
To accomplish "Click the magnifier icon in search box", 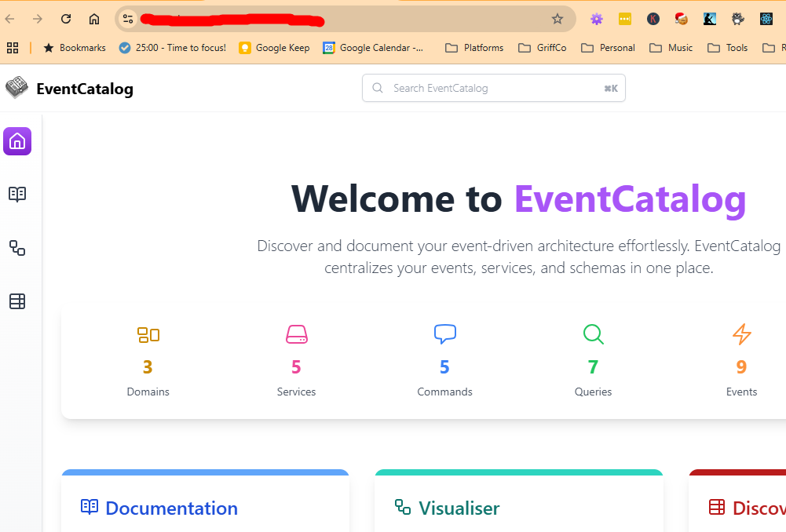I will (378, 88).
